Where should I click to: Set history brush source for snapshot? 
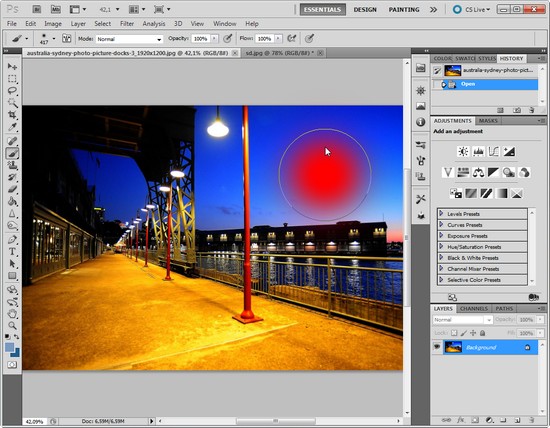click(x=437, y=71)
